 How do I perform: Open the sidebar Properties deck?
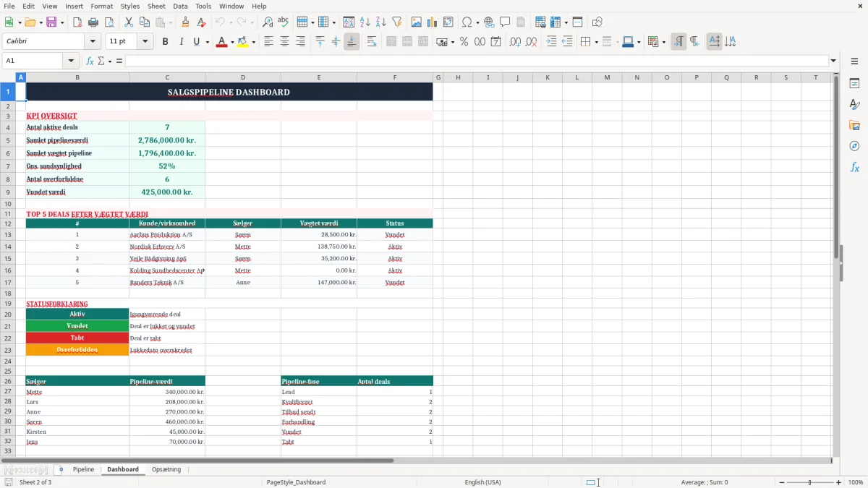[x=854, y=83]
